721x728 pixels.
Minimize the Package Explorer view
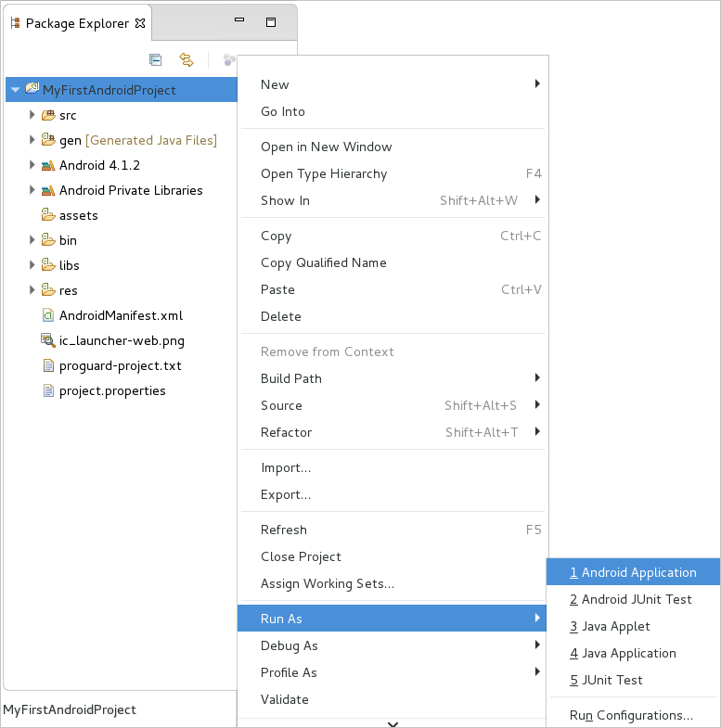pos(239,20)
